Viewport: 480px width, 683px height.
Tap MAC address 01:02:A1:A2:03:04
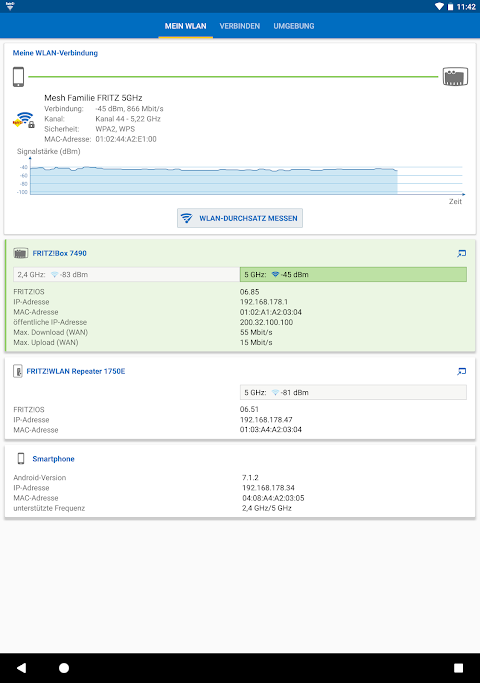(270, 312)
